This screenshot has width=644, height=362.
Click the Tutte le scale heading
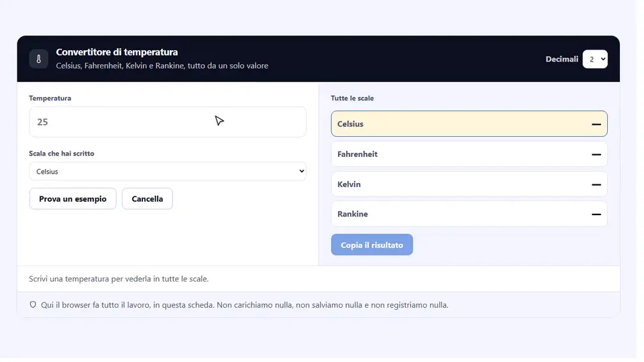(x=352, y=98)
